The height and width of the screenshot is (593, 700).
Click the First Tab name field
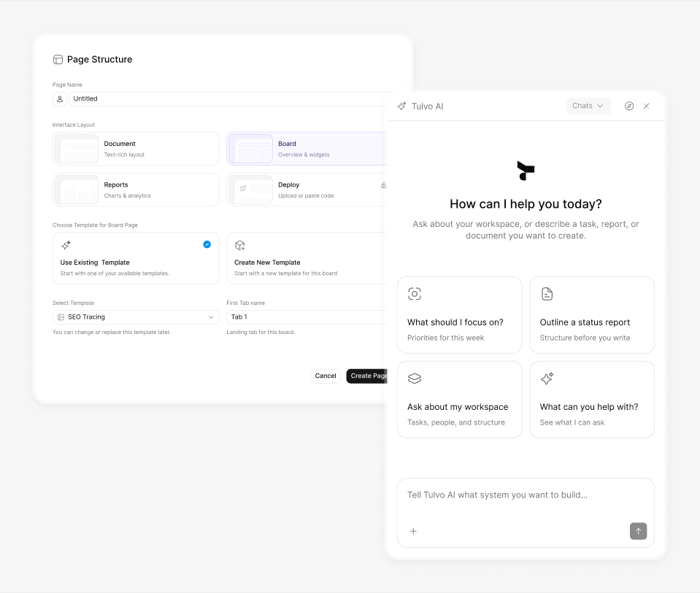pos(307,317)
